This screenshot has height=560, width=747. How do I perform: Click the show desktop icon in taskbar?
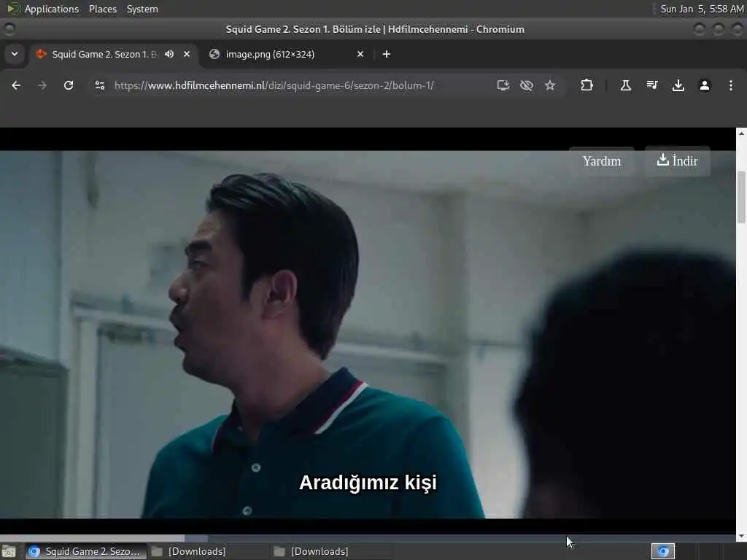[9, 552]
